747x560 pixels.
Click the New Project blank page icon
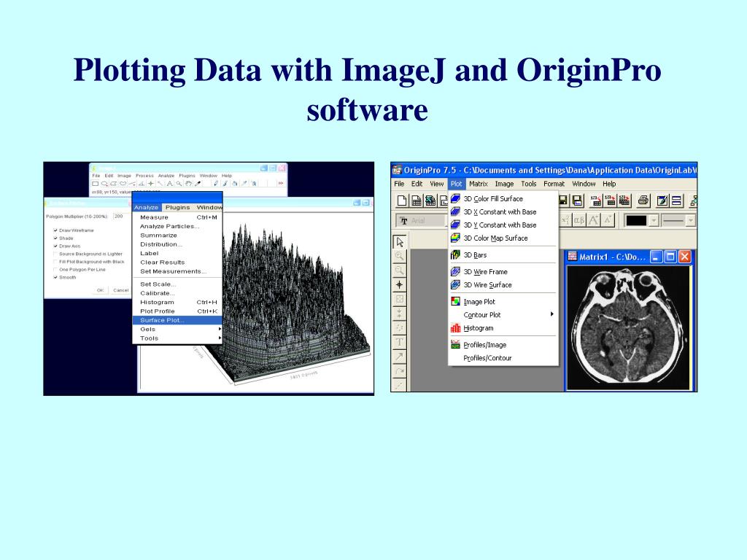(x=402, y=201)
